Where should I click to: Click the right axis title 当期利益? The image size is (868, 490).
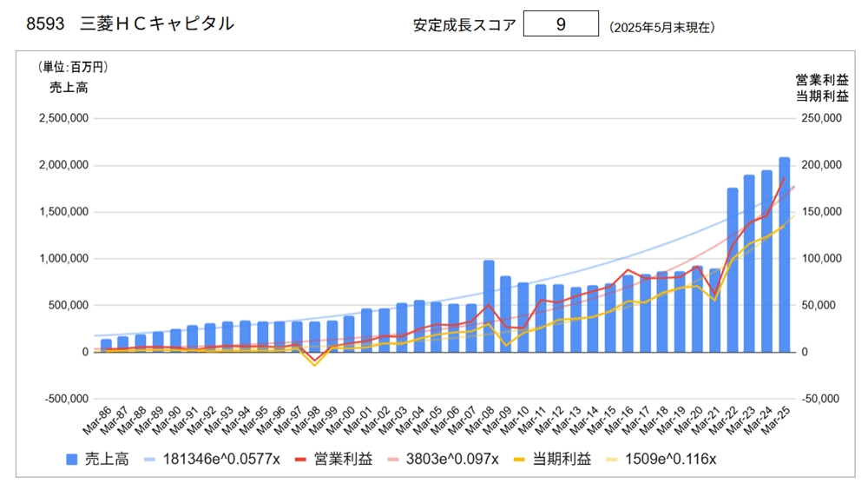tap(822, 96)
